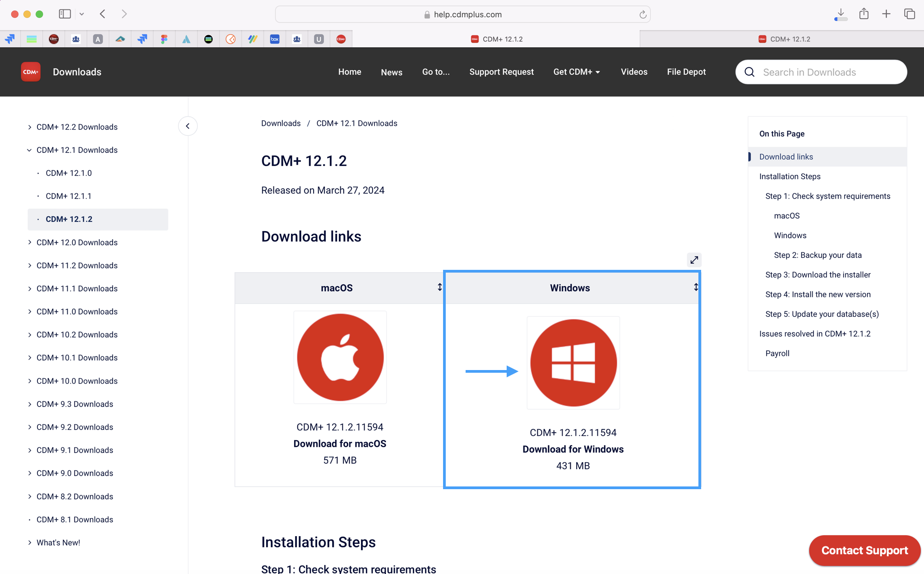Click the download progress indicator in the toolbar
Viewport: 924px width, 574px height.
tap(841, 14)
